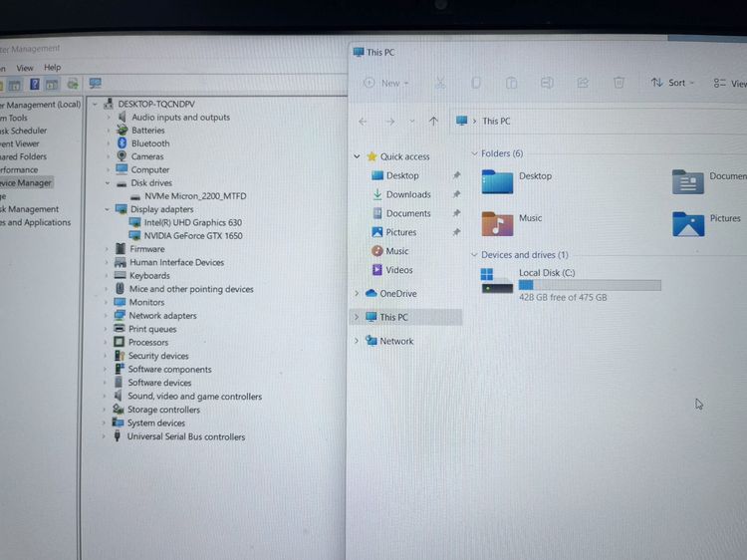
Task: Click the scan for hardware changes monitor icon
Action: pos(96,84)
